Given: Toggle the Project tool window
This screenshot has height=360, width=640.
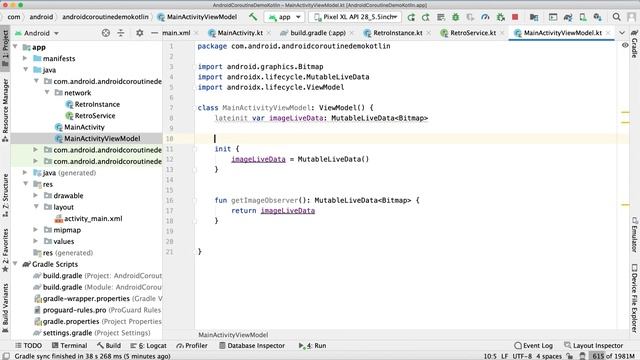Looking at the screenshot, I should tap(5, 47).
